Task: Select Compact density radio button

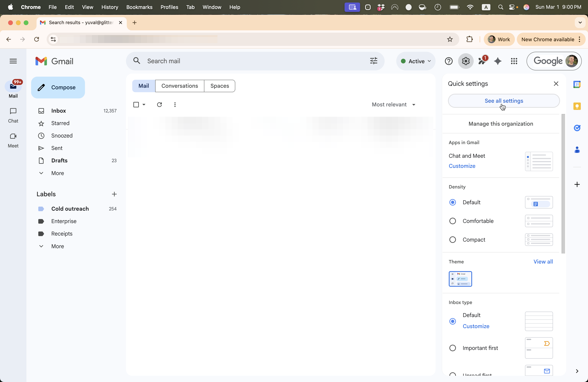Action: (452, 240)
